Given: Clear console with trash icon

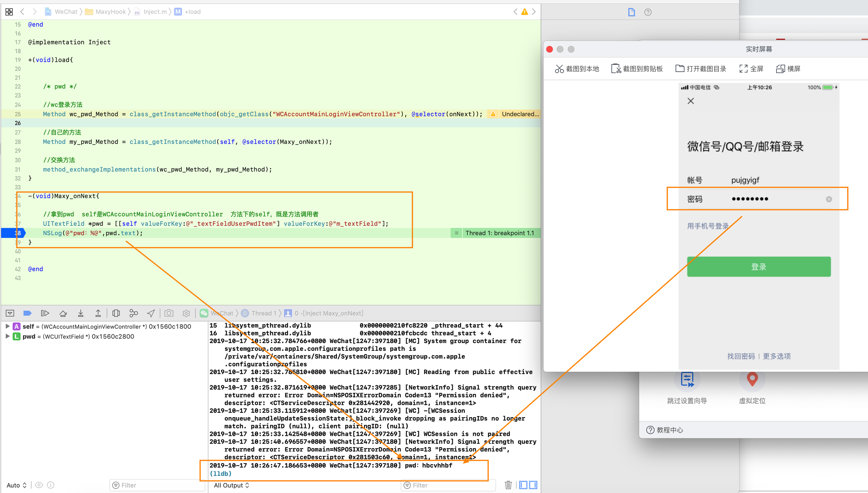Looking at the screenshot, I should [508, 485].
